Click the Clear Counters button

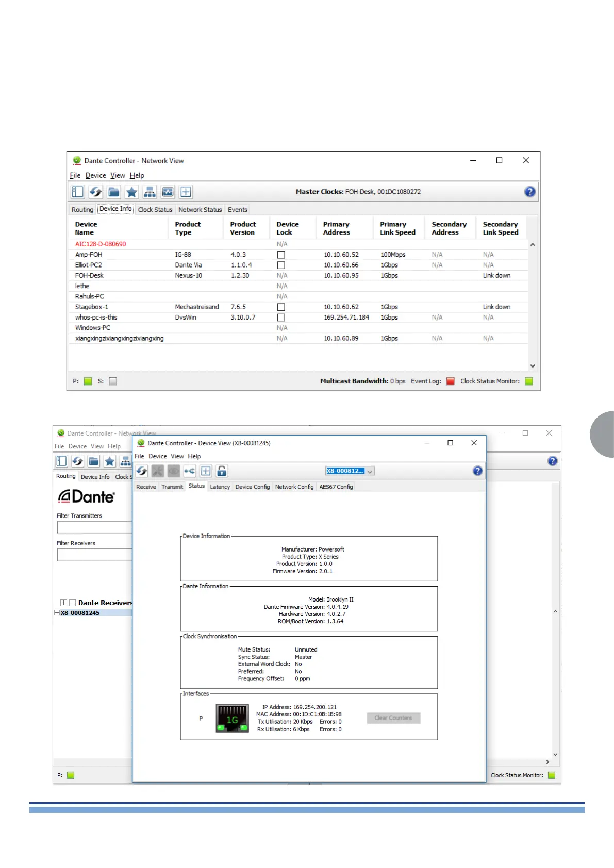pyautogui.click(x=393, y=718)
